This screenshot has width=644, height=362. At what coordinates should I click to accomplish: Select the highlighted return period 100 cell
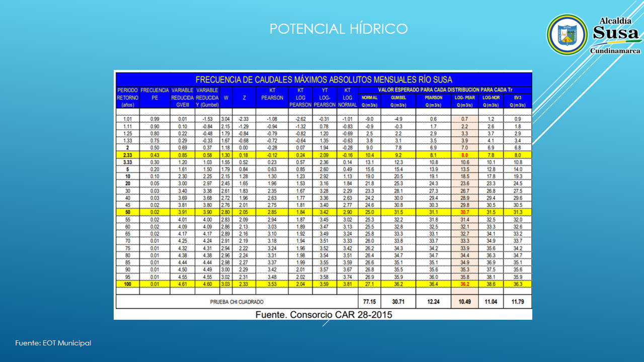(x=128, y=284)
